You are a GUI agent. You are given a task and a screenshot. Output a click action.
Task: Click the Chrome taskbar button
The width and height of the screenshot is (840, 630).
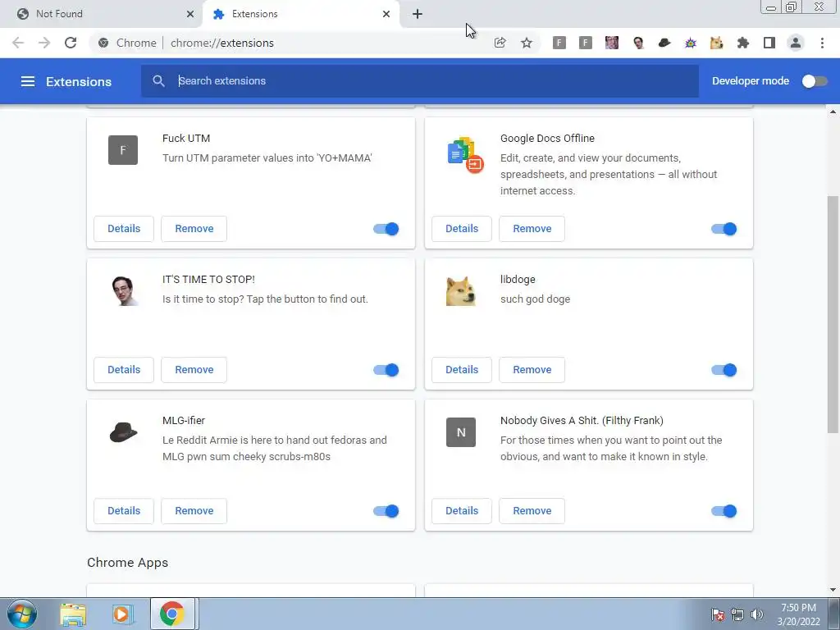click(172, 614)
